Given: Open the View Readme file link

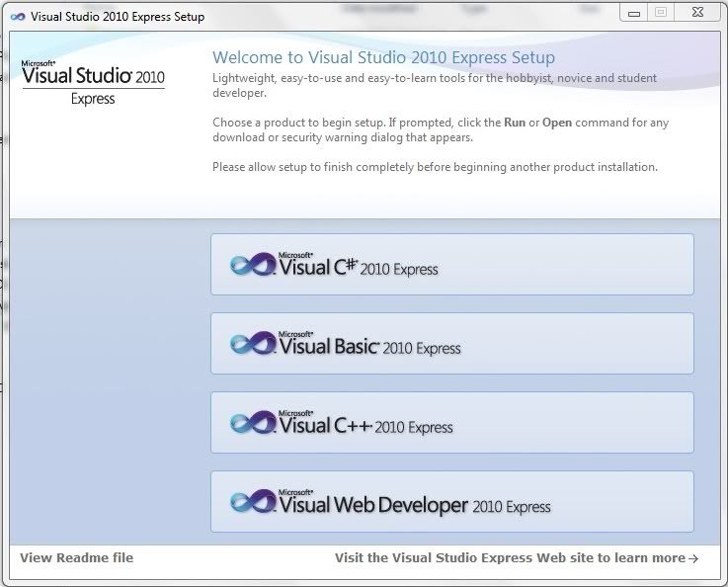Looking at the screenshot, I should [76, 557].
